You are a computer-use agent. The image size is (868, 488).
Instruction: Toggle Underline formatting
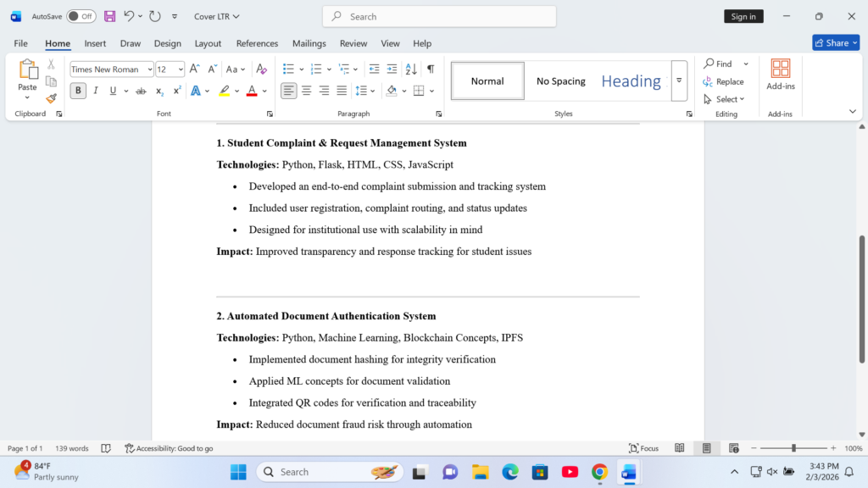click(x=113, y=91)
